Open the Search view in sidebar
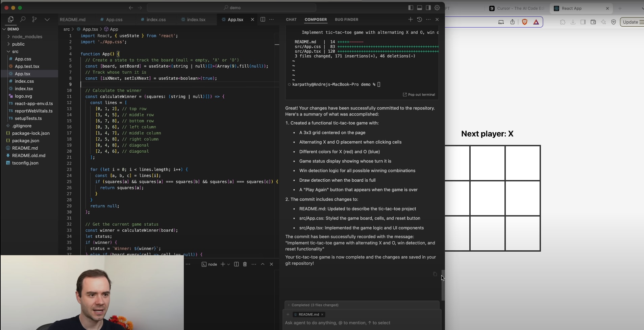Screen dimensions: 644x330 [x=23, y=20]
